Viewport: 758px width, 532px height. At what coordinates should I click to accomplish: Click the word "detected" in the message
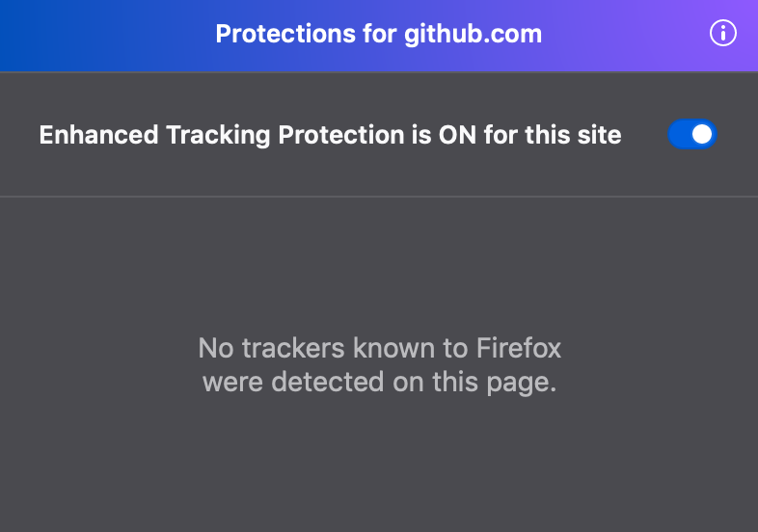pos(325,382)
